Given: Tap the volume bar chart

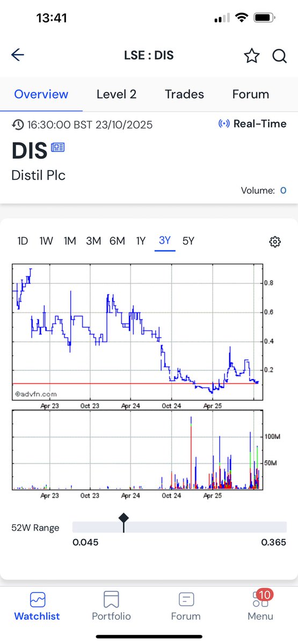Looking at the screenshot, I should click(x=137, y=450).
